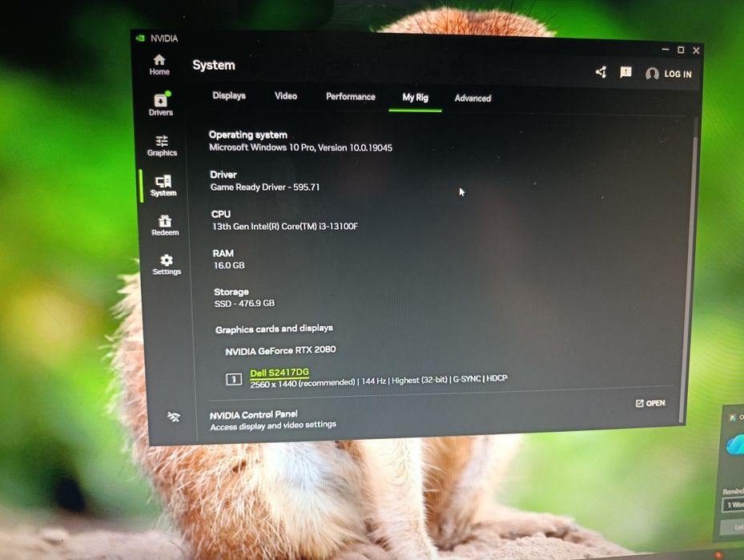744x560 pixels.
Task: Open the feedback notification icon
Action: 625,72
